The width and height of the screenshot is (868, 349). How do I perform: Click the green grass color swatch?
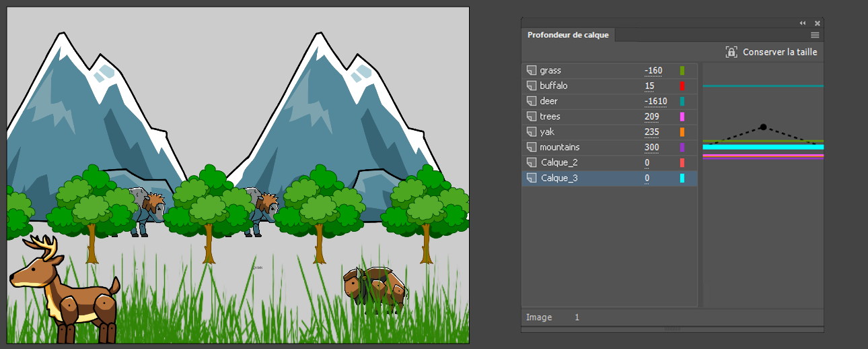click(682, 70)
